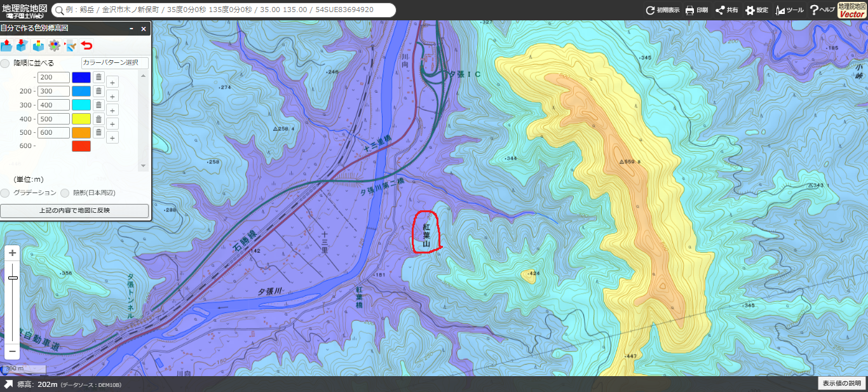Open the ツール menu
This screenshot has width=868, height=392.
click(x=790, y=10)
